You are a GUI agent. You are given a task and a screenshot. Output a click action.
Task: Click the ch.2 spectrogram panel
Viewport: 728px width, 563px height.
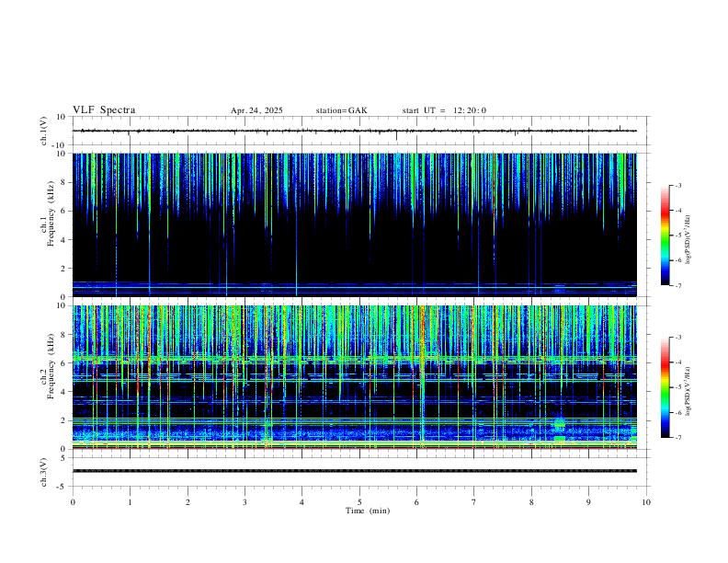point(354,377)
